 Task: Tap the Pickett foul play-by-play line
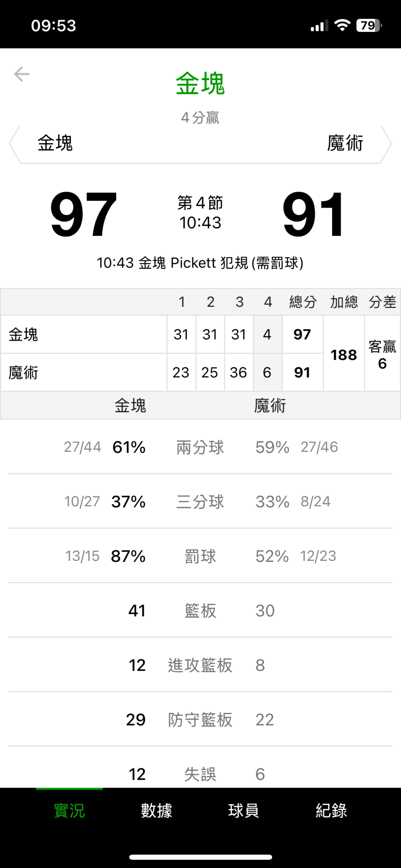200,263
